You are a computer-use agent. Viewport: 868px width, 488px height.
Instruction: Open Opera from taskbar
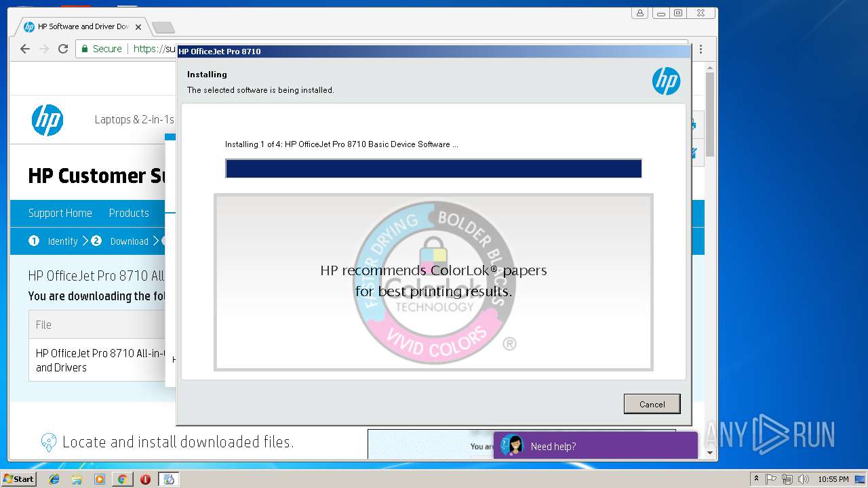click(145, 479)
